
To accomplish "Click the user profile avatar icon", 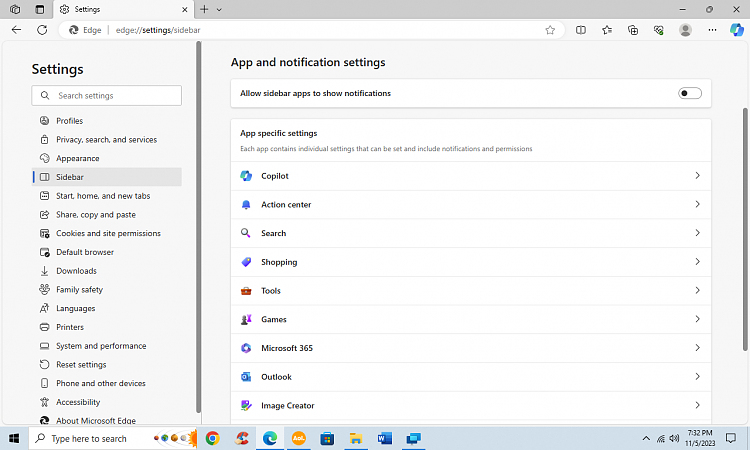I will (685, 30).
